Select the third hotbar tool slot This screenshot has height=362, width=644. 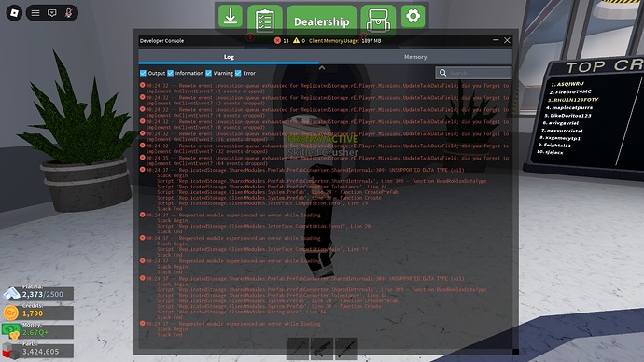(346, 349)
